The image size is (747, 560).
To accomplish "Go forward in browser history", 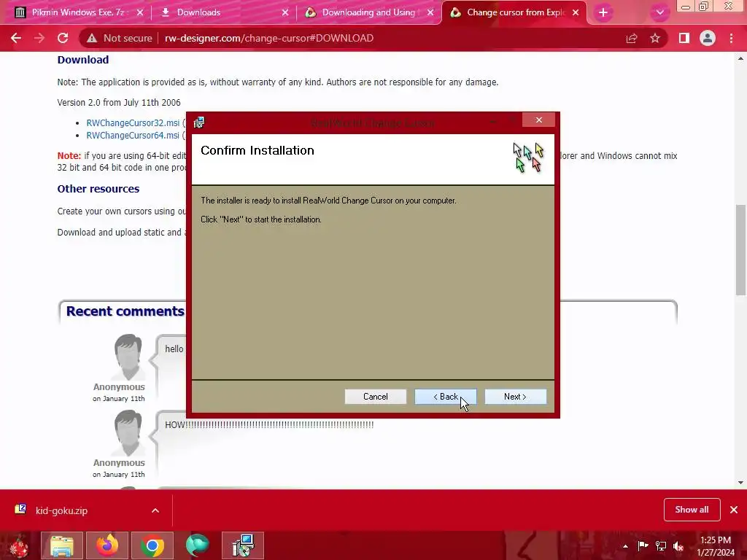I will point(39,38).
